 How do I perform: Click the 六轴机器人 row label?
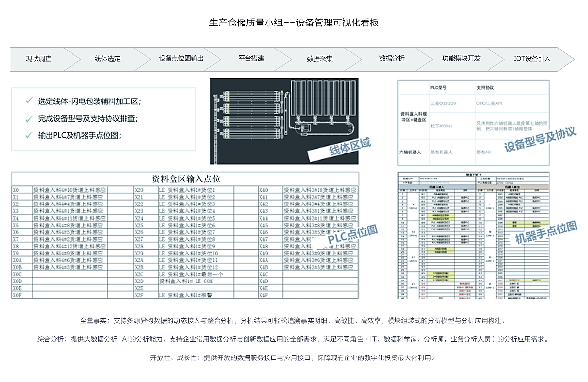click(x=411, y=152)
